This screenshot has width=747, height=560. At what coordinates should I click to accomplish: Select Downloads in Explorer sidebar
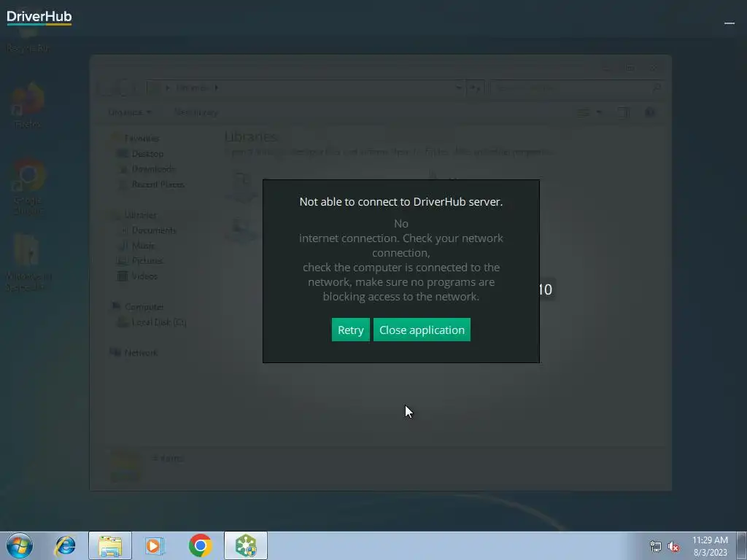coord(146,169)
